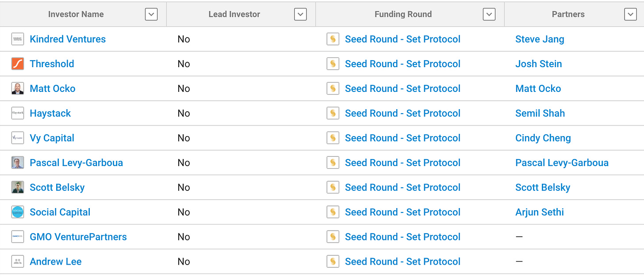Click the Set Protocol icon in Threshold row
This screenshot has height=277, width=644.
pos(333,64)
